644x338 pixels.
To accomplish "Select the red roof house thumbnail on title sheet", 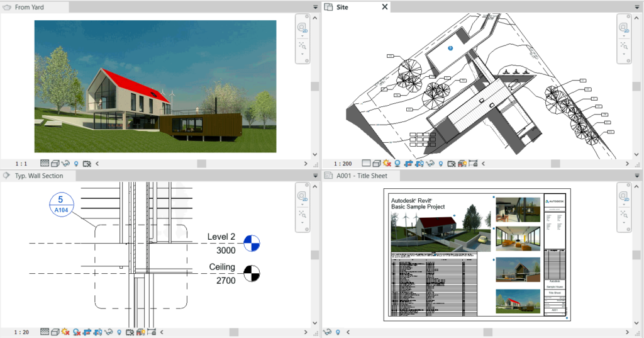I will (x=518, y=301).
